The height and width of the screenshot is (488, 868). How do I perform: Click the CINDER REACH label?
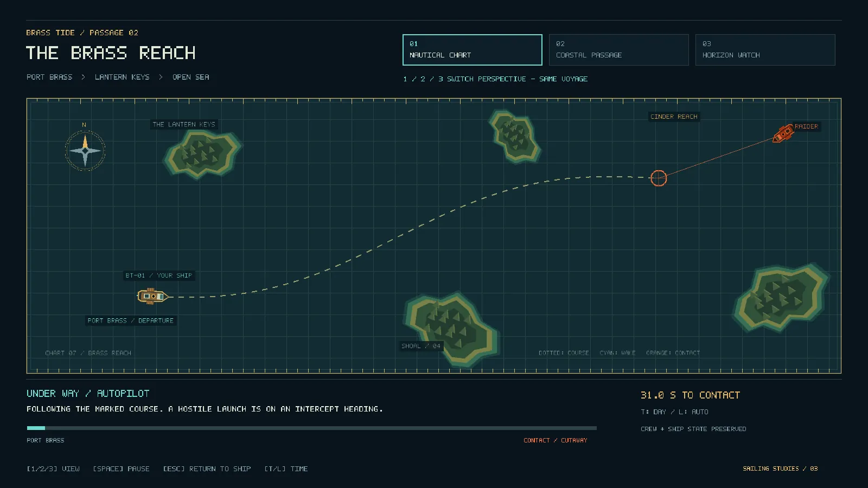point(674,117)
